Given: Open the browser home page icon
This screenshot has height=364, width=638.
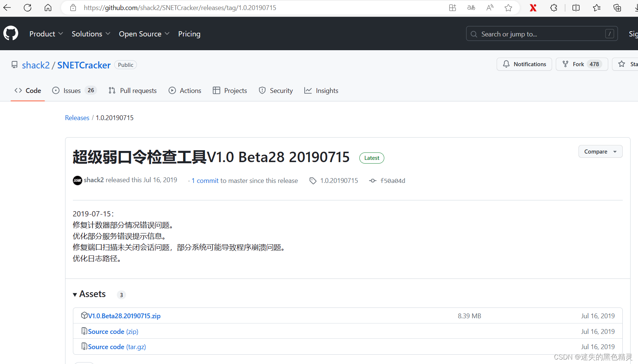Looking at the screenshot, I should [48, 8].
